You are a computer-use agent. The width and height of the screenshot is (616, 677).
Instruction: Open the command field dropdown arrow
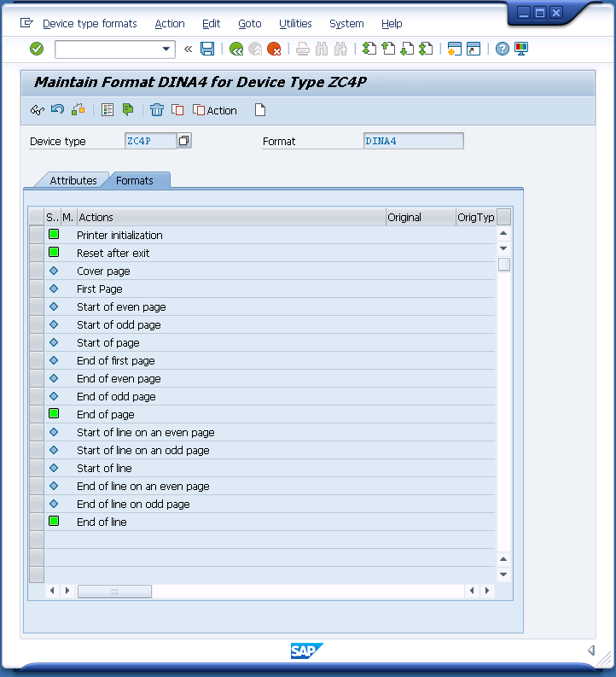coord(166,49)
